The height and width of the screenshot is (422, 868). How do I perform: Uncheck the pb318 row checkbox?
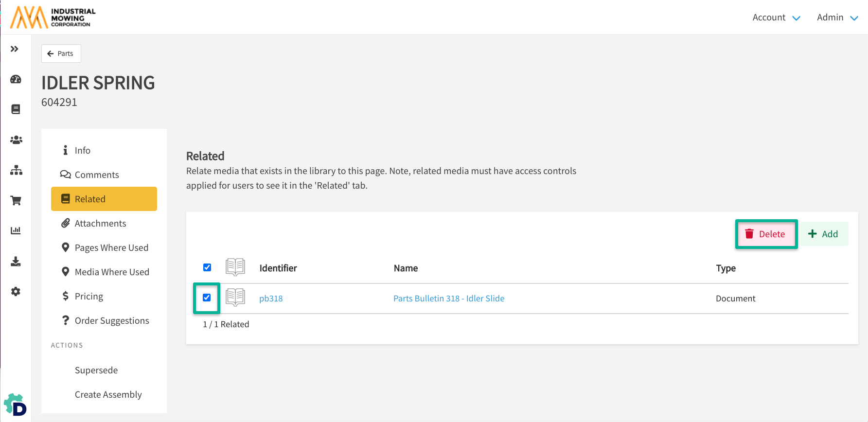click(x=207, y=298)
